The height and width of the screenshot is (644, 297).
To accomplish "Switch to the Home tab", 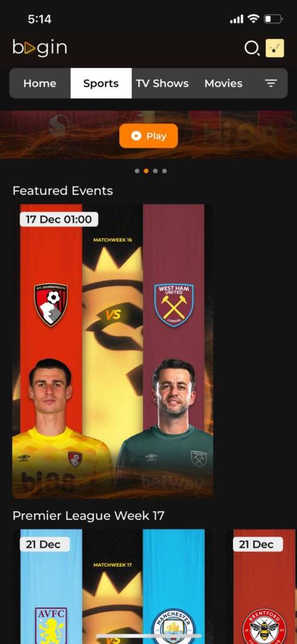I will coord(40,84).
